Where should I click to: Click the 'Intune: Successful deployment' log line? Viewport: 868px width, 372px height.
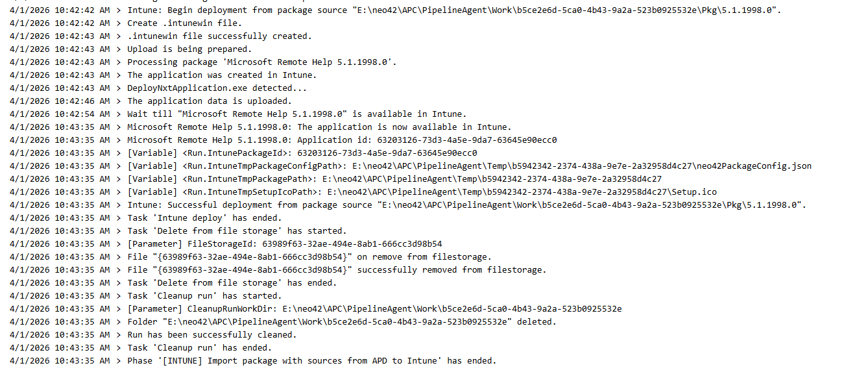[x=466, y=205]
